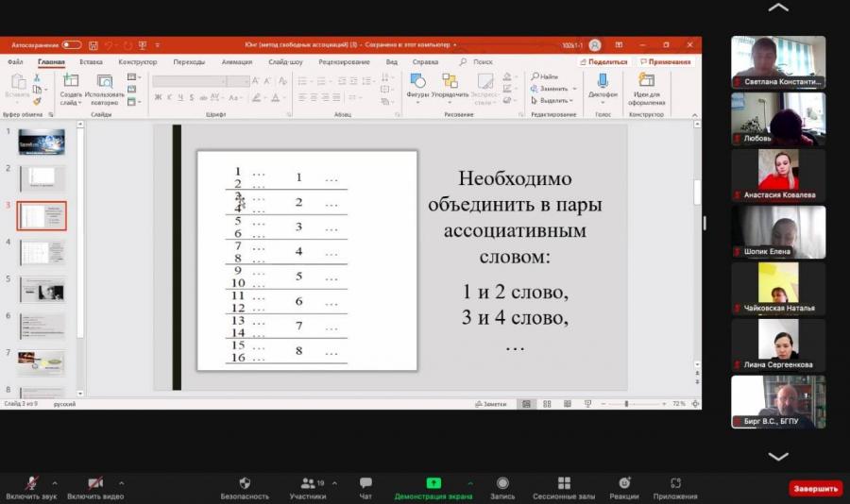Select slide 5 thumbnail in panel
This screenshot has height=504, width=850.
pos(42,290)
